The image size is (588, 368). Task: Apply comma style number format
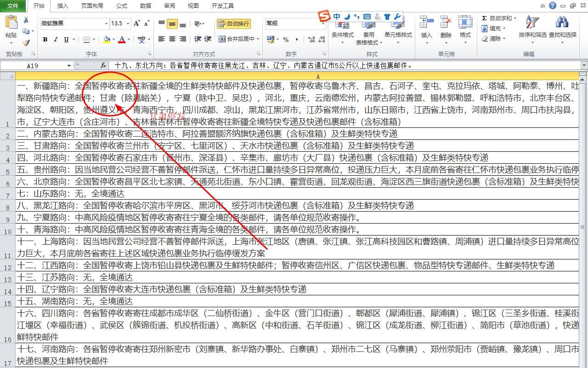point(297,40)
